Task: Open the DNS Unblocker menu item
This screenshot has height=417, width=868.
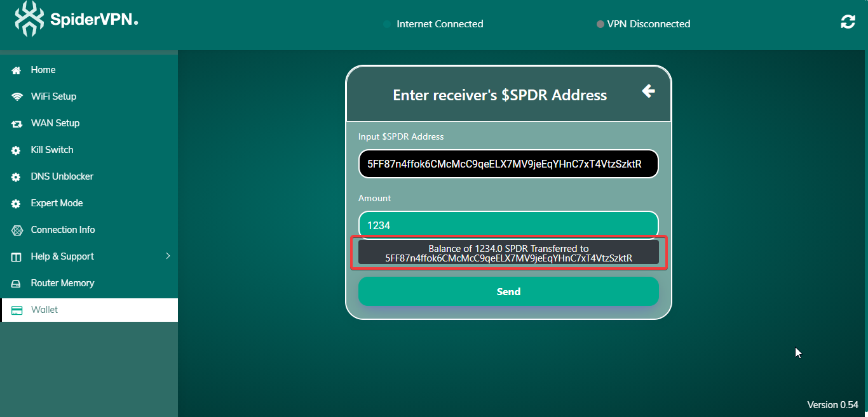Action: point(62,176)
